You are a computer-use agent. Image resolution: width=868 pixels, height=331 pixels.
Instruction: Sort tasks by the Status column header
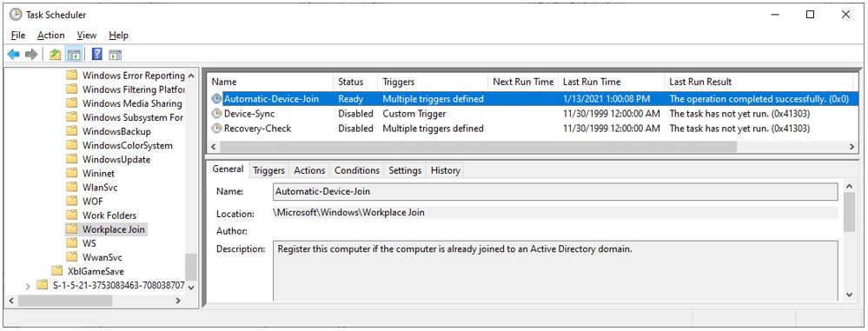[x=355, y=82]
